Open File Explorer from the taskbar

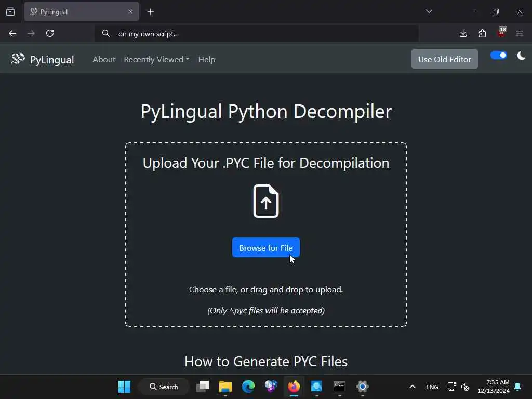point(225,387)
